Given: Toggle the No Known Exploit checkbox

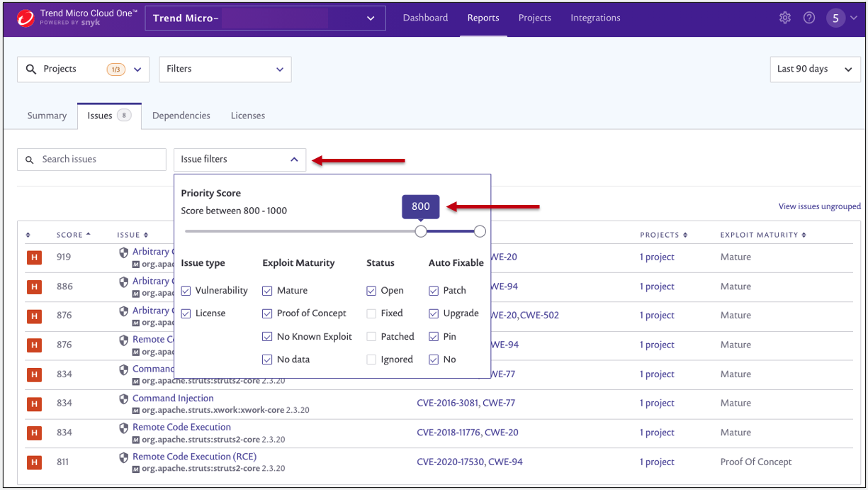Looking at the screenshot, I should [x=267, y=337].
